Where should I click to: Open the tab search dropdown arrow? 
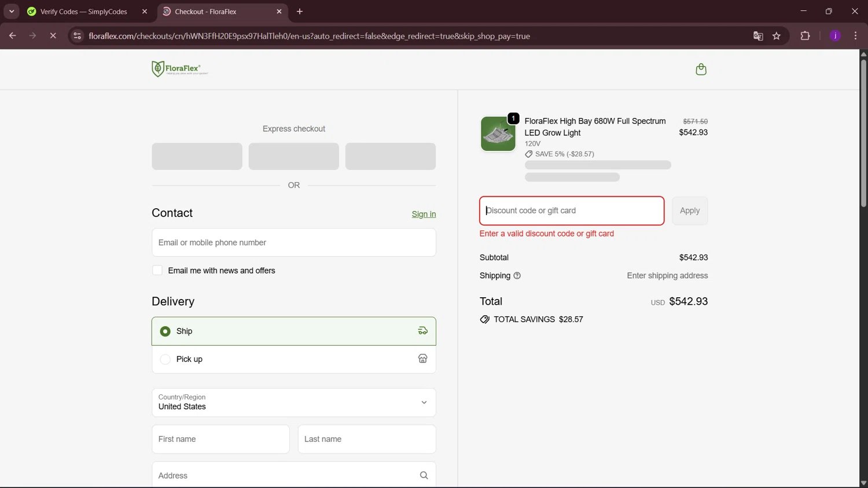[x=12, y=12]
